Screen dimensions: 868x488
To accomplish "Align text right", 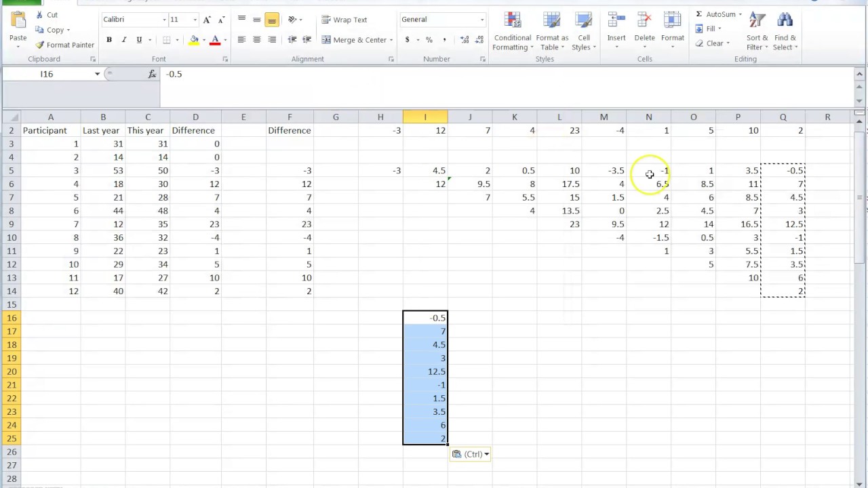I will (271, 40).
